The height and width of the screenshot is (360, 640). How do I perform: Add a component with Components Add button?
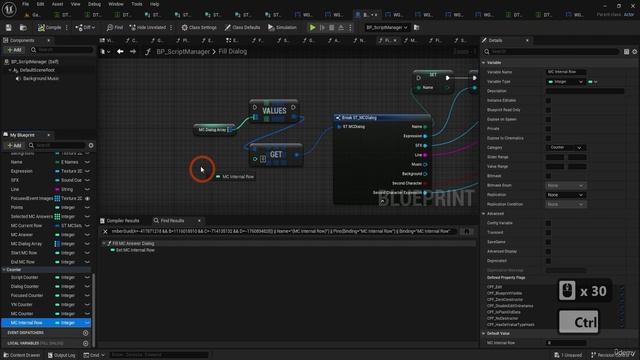coord(14,50)
